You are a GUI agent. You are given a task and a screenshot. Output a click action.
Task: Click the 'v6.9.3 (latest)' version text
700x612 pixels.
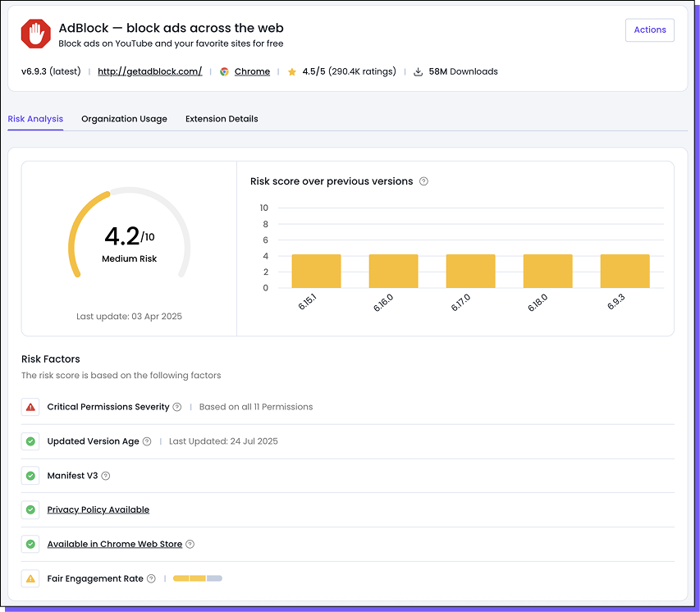tap(51, 71)
